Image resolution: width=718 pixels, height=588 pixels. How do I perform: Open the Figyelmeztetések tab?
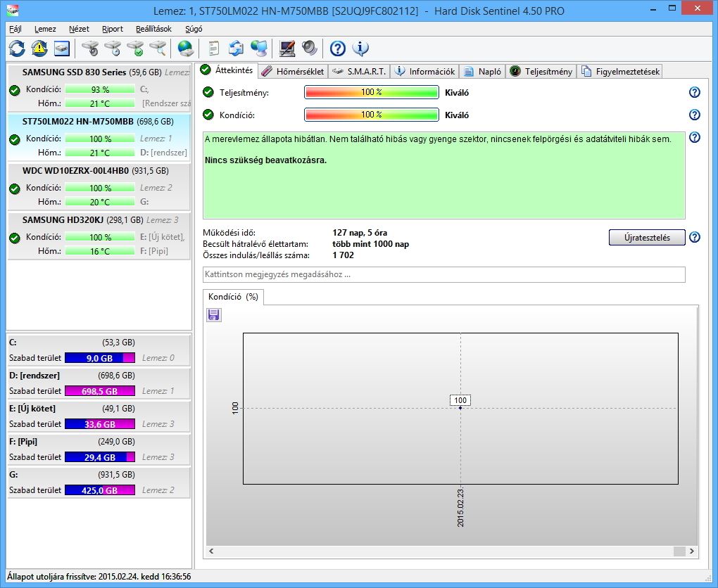coord(620,71)
